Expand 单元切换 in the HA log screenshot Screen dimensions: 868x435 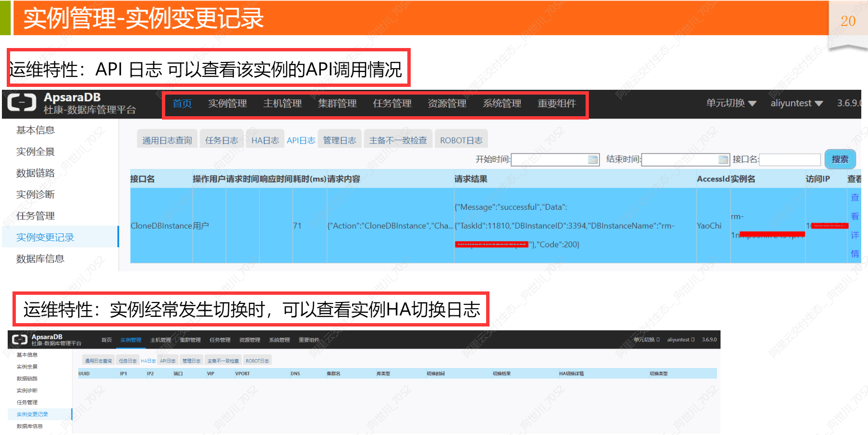click(647, 339)
